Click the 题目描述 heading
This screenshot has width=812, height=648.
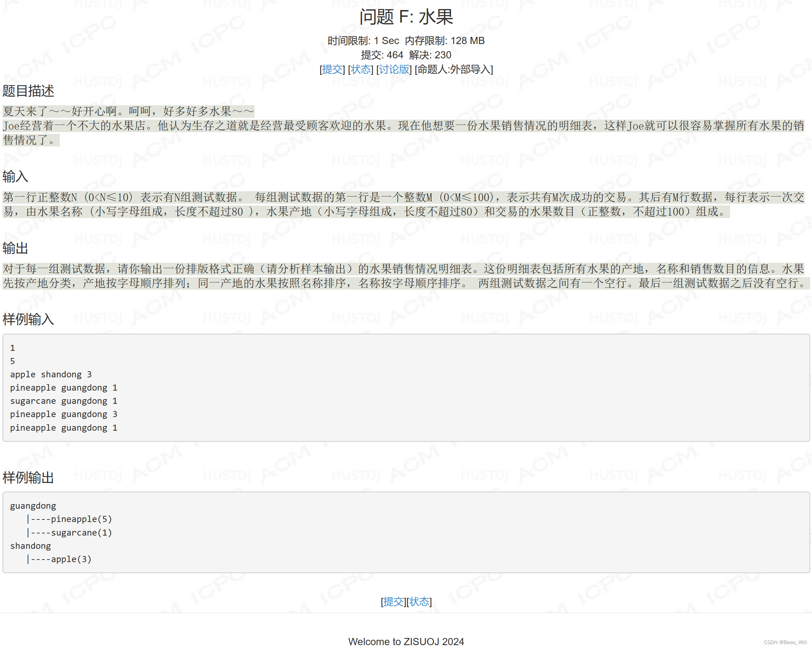28,91
